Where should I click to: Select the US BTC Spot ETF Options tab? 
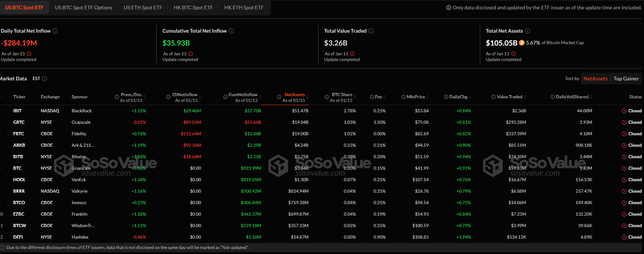coord(84,8)
